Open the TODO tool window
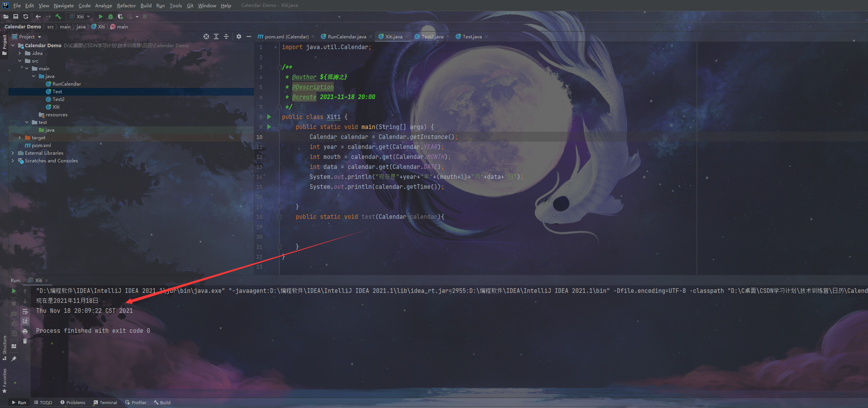This screenshot has height=408, width=868. click(43, 402)
